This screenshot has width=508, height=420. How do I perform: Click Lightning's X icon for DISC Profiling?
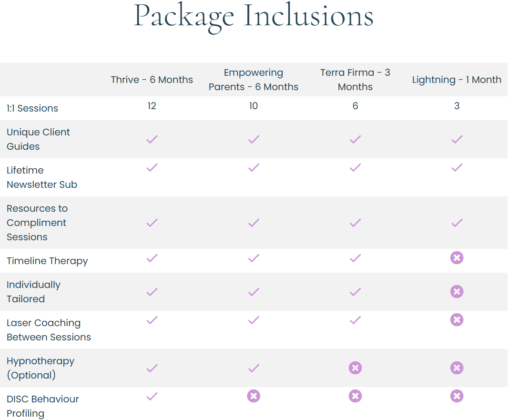(457, 396)
